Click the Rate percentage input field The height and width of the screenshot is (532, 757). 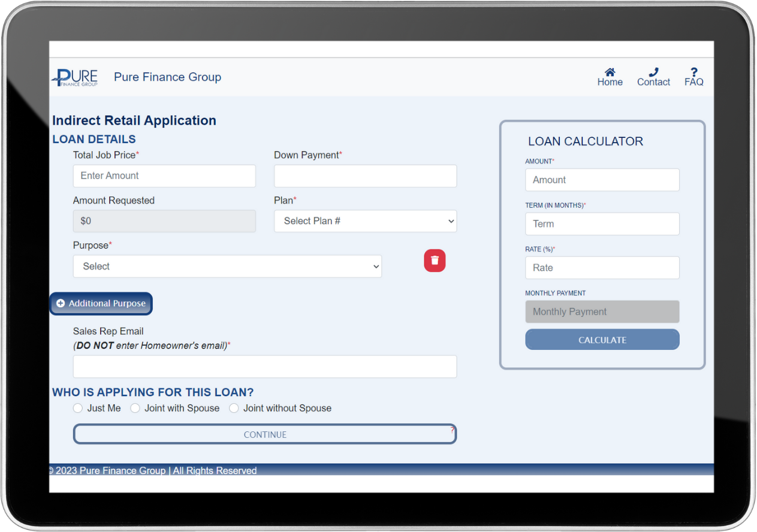(x=602, y=267)
